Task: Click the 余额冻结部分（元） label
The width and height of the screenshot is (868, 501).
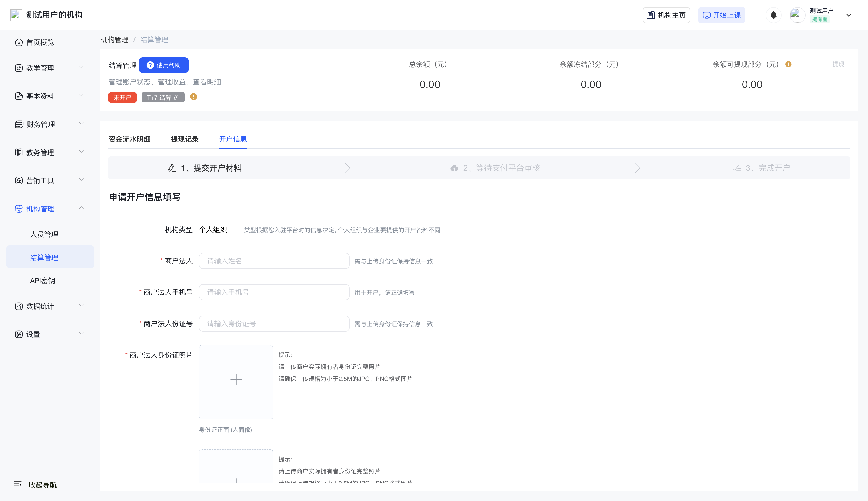Action: [591, 64]
